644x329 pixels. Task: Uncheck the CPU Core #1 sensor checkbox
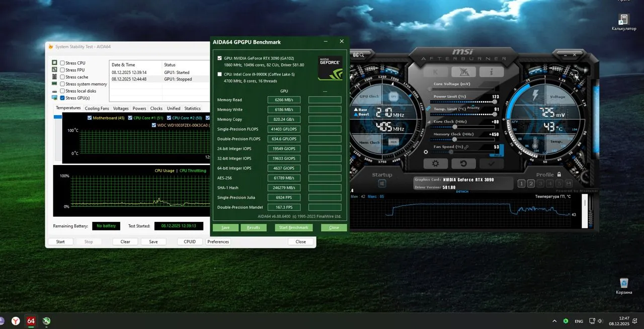tap(130, 118)
